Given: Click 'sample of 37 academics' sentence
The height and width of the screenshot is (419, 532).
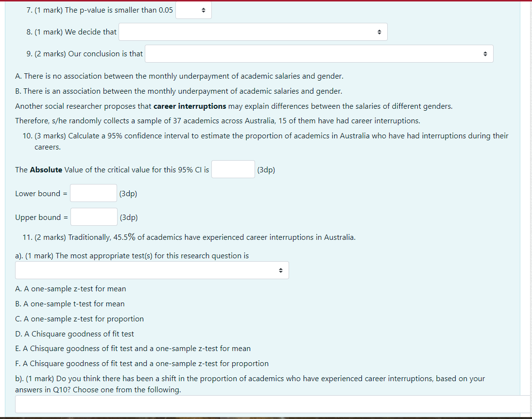Looking at the screenshot, I should [x=218, y=121].
